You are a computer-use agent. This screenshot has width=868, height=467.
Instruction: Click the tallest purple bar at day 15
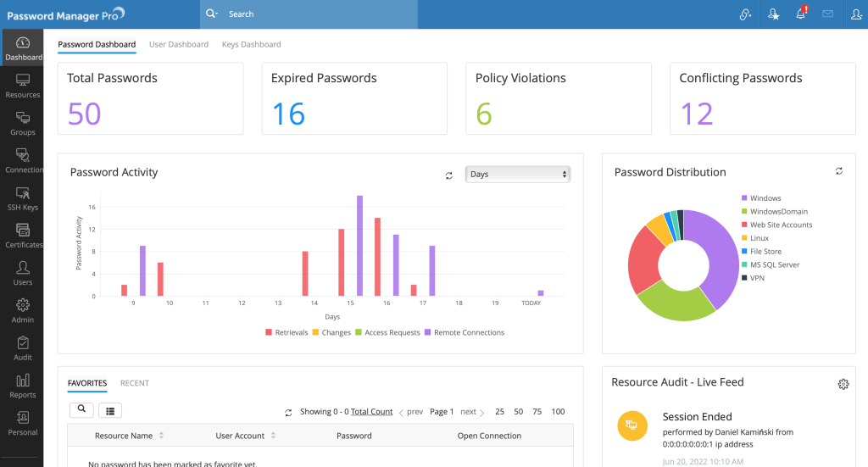(x=359, y=246)
